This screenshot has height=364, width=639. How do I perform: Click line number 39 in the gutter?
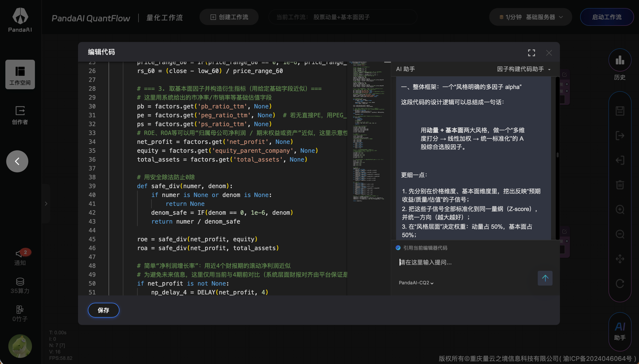(x=92, y=186)
